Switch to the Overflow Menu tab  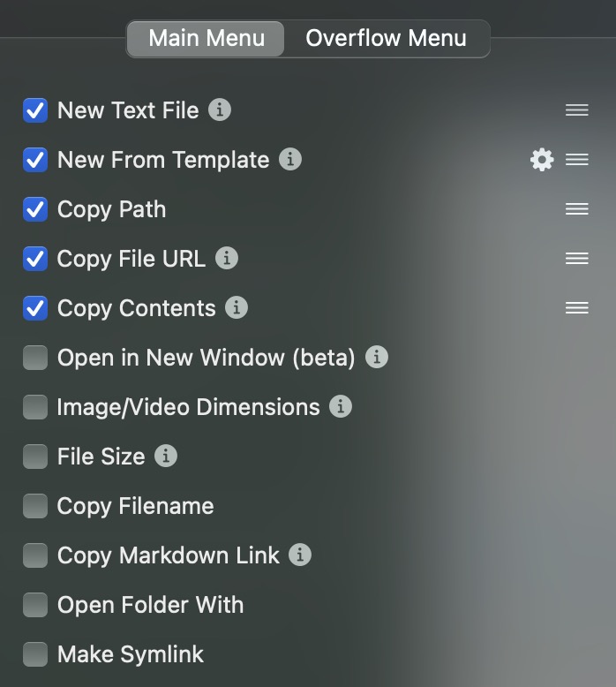click(x=387, y=38)
